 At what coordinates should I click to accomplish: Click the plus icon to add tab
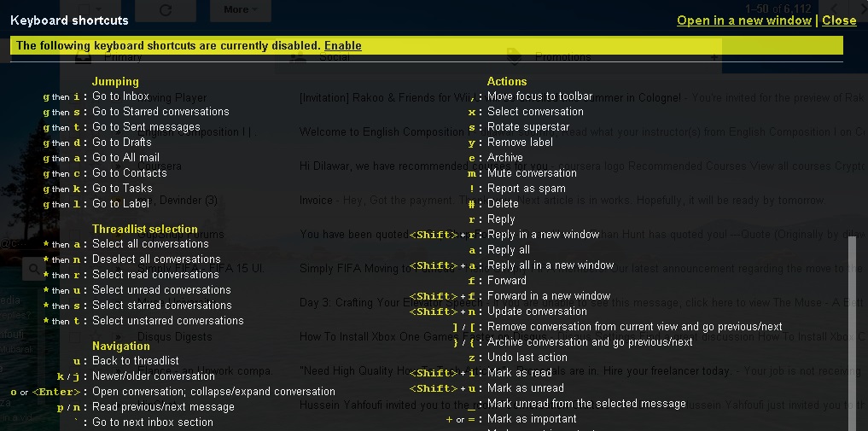(713, 58)
